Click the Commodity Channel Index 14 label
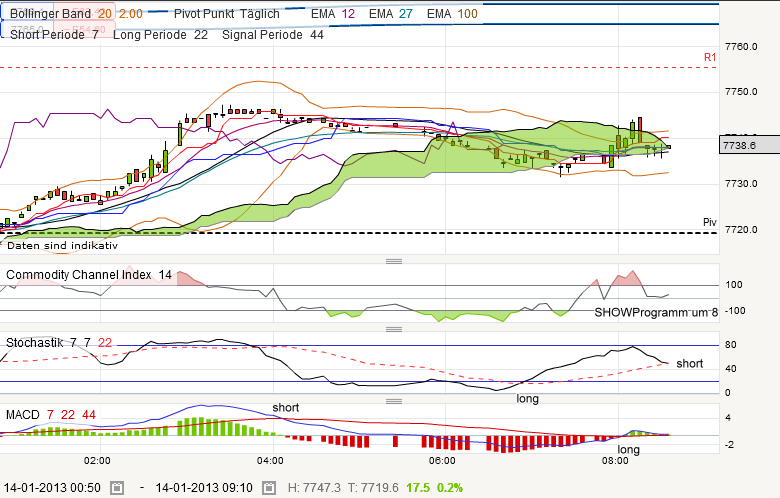This screenshot has width=780, height=498. 89,275
